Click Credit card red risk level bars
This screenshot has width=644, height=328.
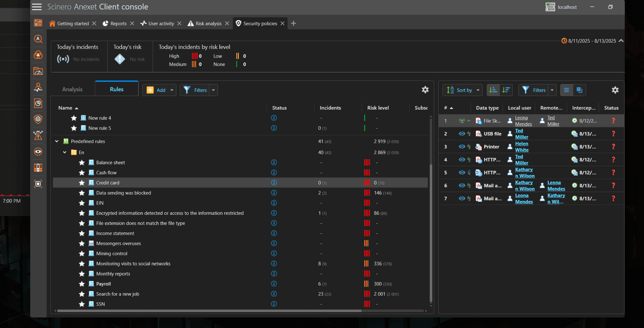pos(367,182)
